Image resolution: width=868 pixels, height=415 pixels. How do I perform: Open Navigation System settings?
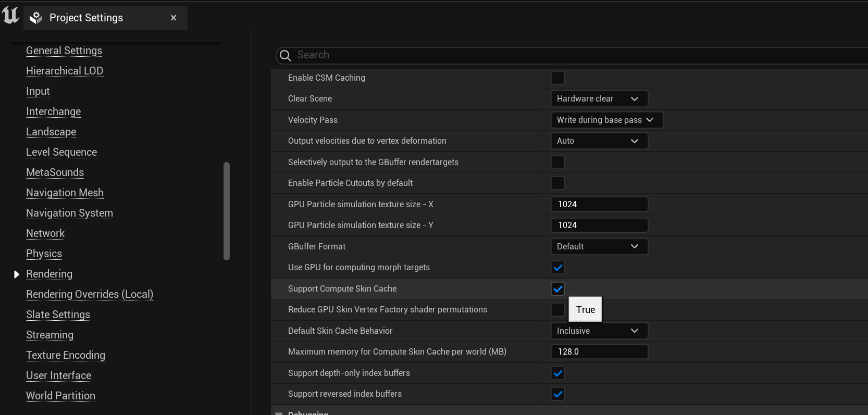pos(69,213)
